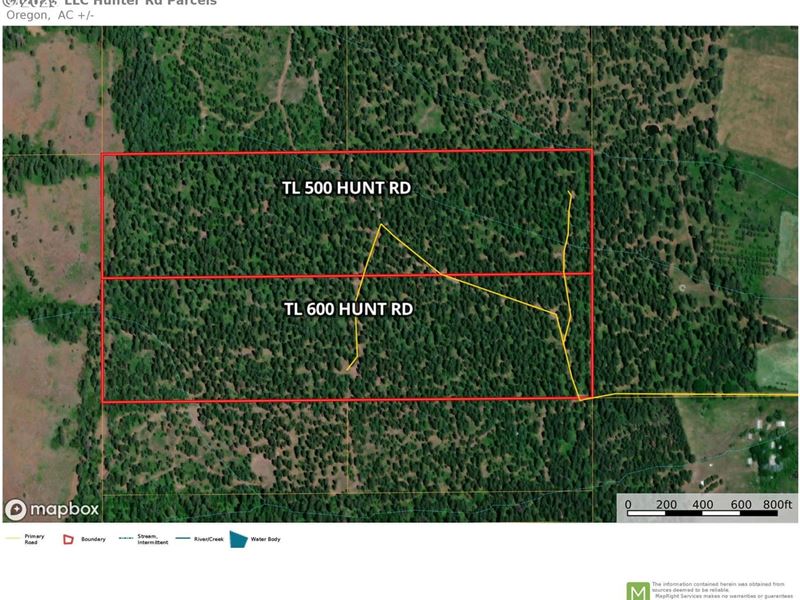Click the 800ft scale bar label
The image size is (800, 600).
tap(776, 505)
